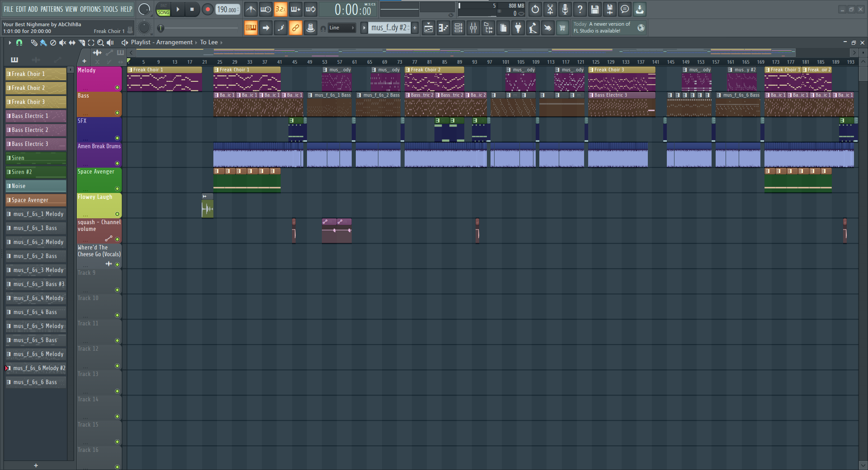Open the pattern selector mus_f..dy #2
868x470 pixels.
tap(389, 28)
